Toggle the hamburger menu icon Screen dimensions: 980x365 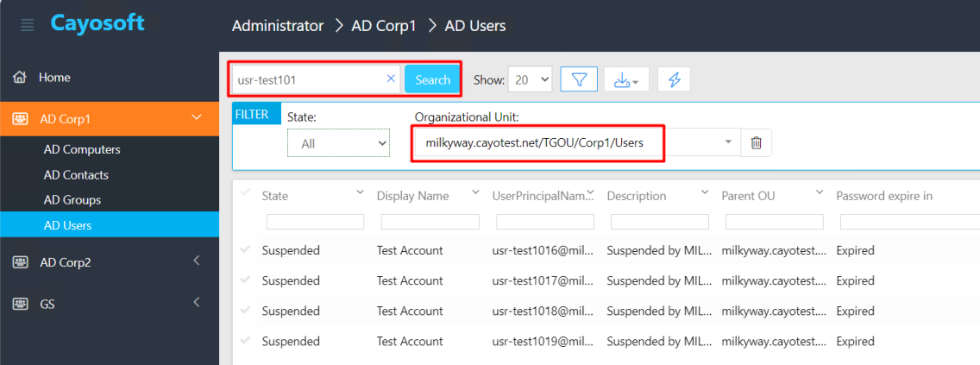coord(28,26)
